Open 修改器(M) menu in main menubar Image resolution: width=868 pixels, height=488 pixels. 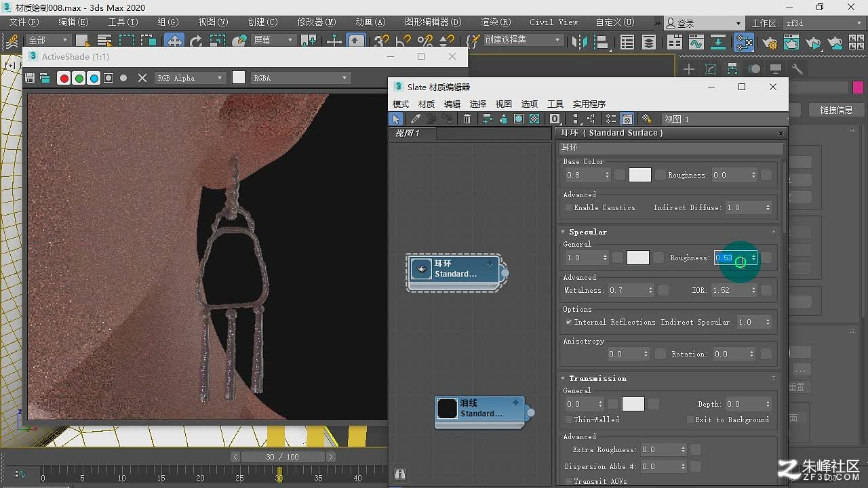pyautogui.click(x=317, y=22)
